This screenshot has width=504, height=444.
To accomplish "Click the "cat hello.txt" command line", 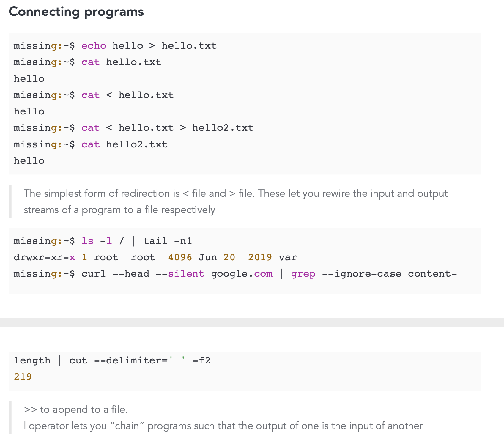I will [x=122, y=62].
